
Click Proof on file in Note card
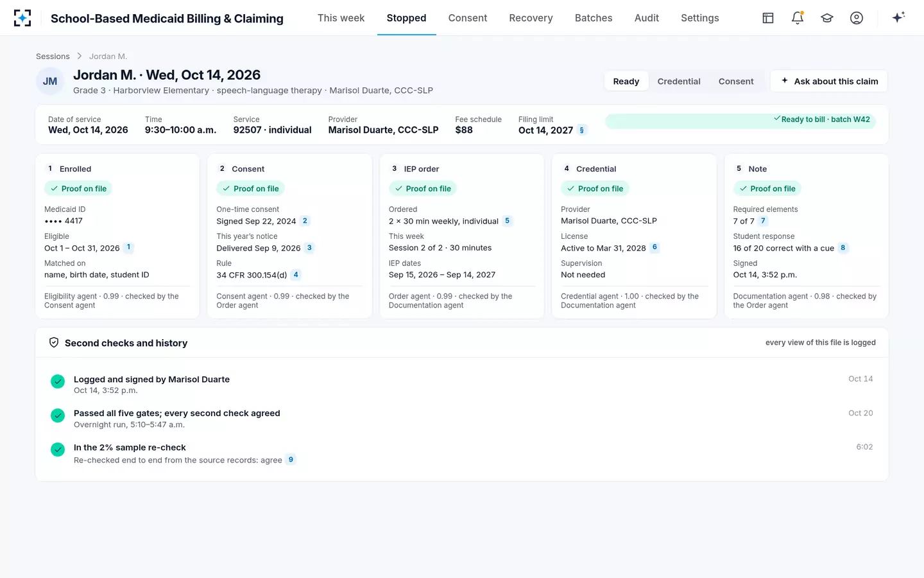click(x=767, y=189)
